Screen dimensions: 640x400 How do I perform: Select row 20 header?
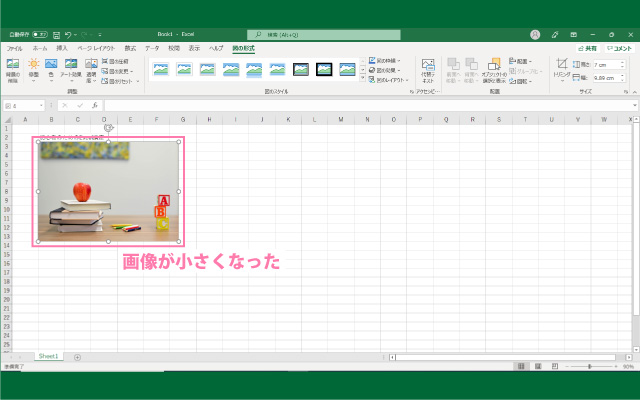click(7, 300)
